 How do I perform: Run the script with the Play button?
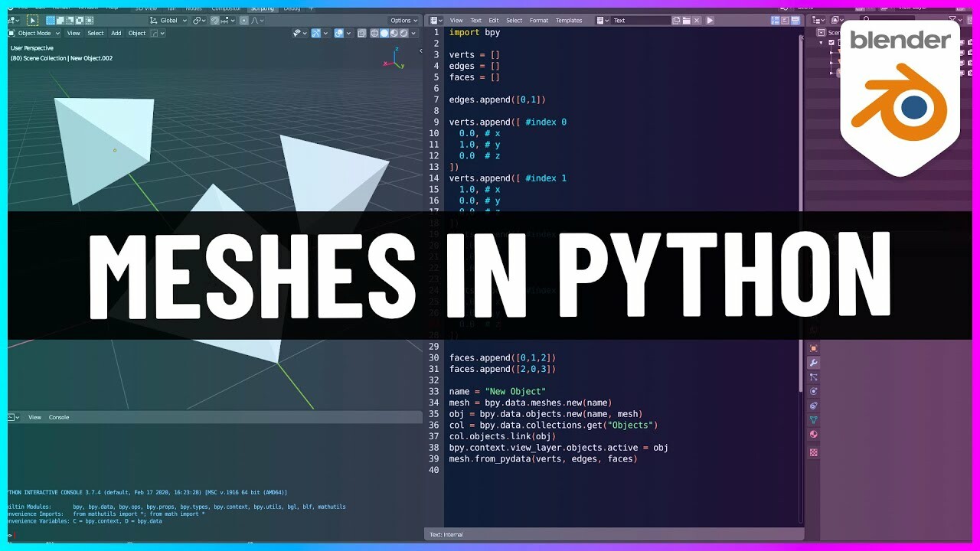coord(710,20)
